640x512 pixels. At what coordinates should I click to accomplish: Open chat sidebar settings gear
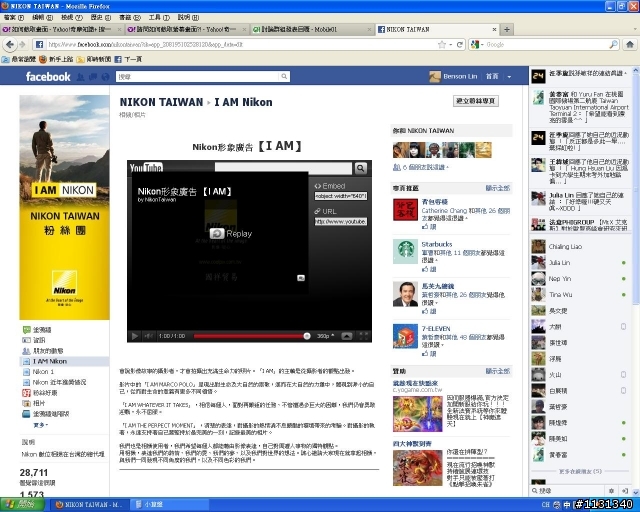pyautogui.click(x=611, y=491)
